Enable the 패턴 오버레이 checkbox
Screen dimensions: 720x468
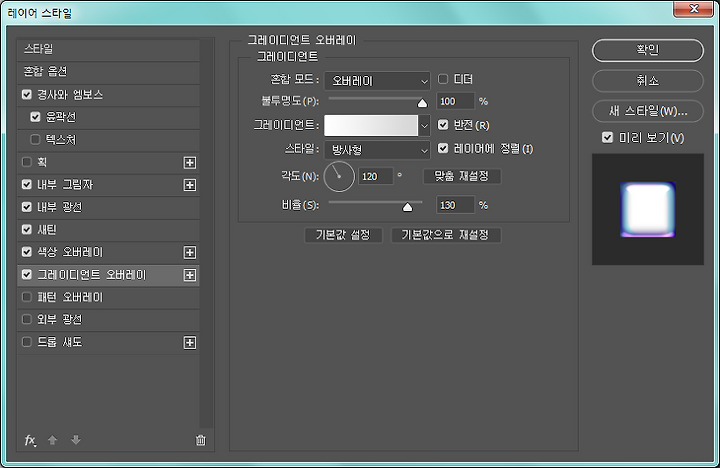tap(27, 297)
